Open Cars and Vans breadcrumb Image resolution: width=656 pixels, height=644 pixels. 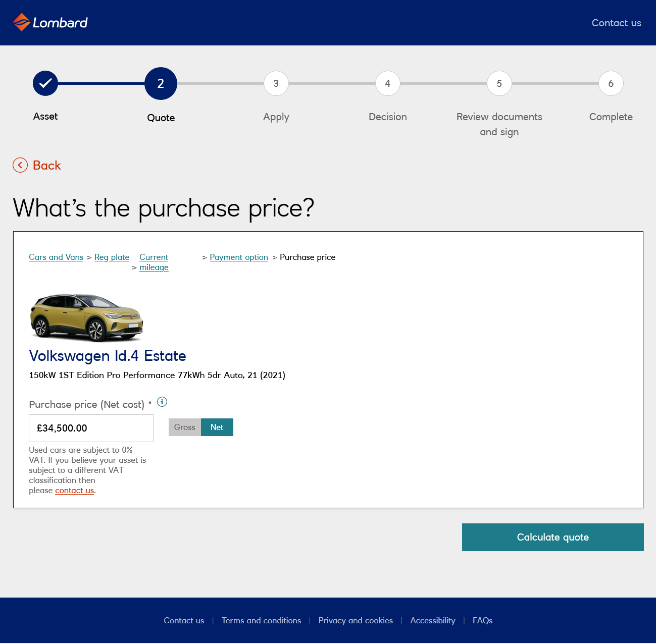[x=56, y=257]
